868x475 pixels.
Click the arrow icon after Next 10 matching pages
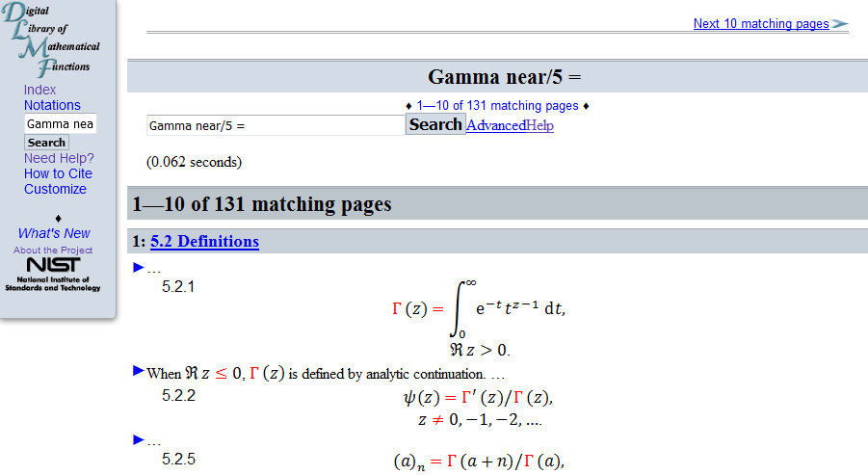[840, 24]
